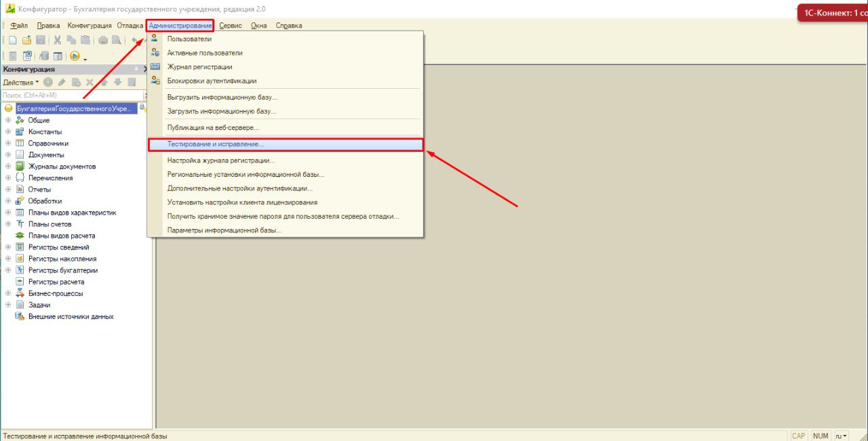Click the Sort list icon in the Конфигурация panel
The image size is (868, 441).
click(x=132, y=82)
